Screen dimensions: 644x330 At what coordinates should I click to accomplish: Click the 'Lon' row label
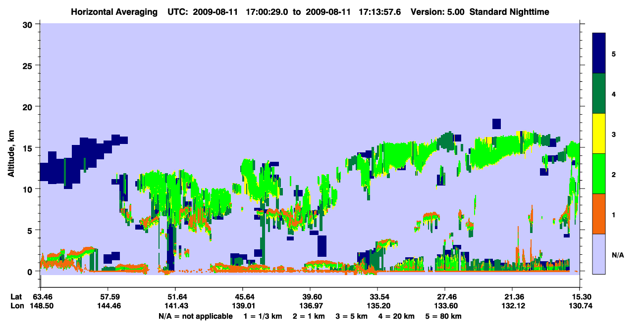point(16,306)
